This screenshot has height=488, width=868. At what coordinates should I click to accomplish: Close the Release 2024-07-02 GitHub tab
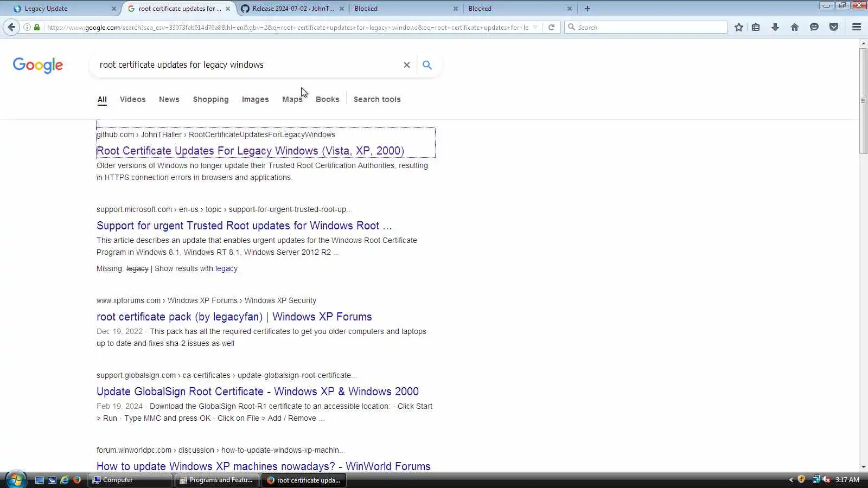(342, 9)
